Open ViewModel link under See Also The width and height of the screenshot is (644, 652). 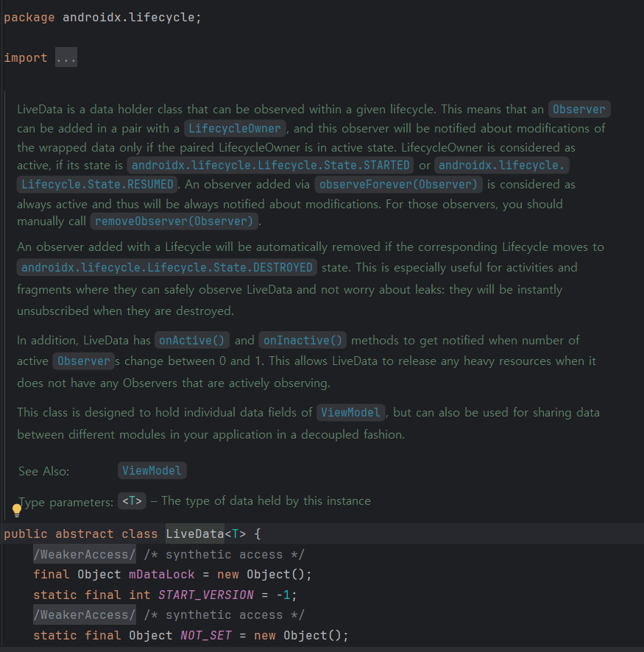[152, 471]
